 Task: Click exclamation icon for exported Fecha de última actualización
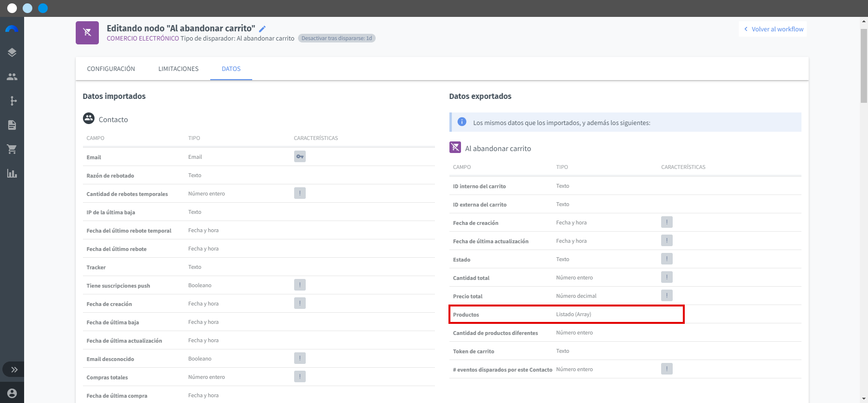pos(667,240)
